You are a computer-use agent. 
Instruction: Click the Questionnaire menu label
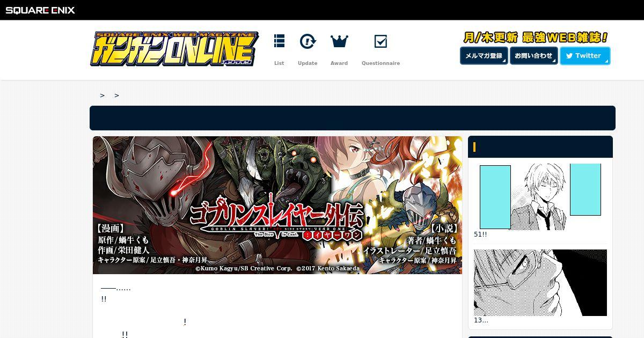pos(380,63)
